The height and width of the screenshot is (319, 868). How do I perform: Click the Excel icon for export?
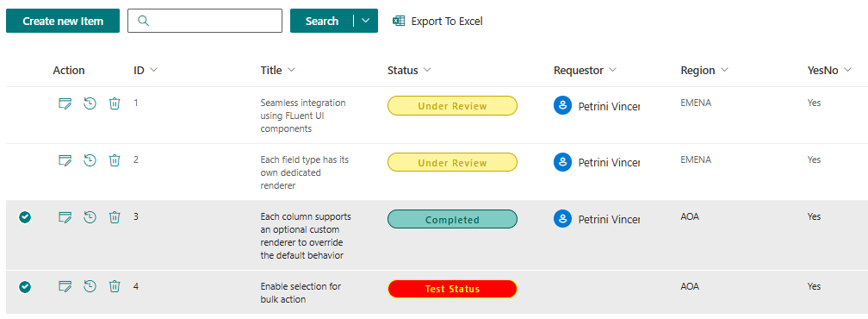pos(399,21)
